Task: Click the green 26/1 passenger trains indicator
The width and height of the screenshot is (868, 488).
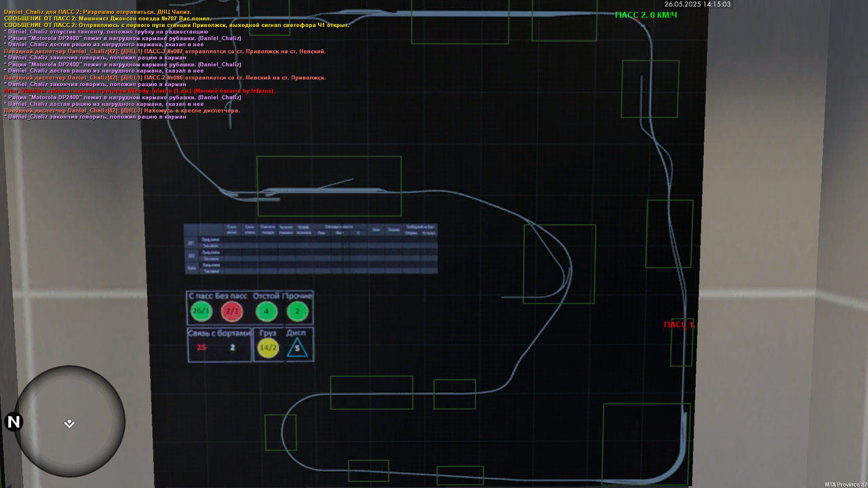Action: tap(201, 312)
